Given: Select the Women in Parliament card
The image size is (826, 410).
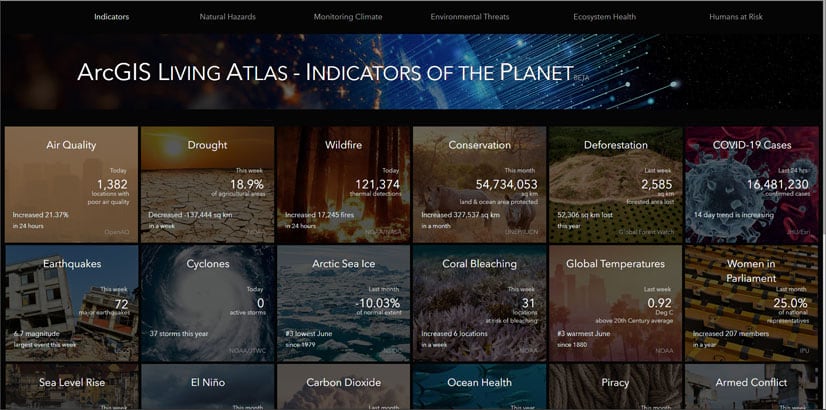Looking at the screenshot, I should (752, 303).
